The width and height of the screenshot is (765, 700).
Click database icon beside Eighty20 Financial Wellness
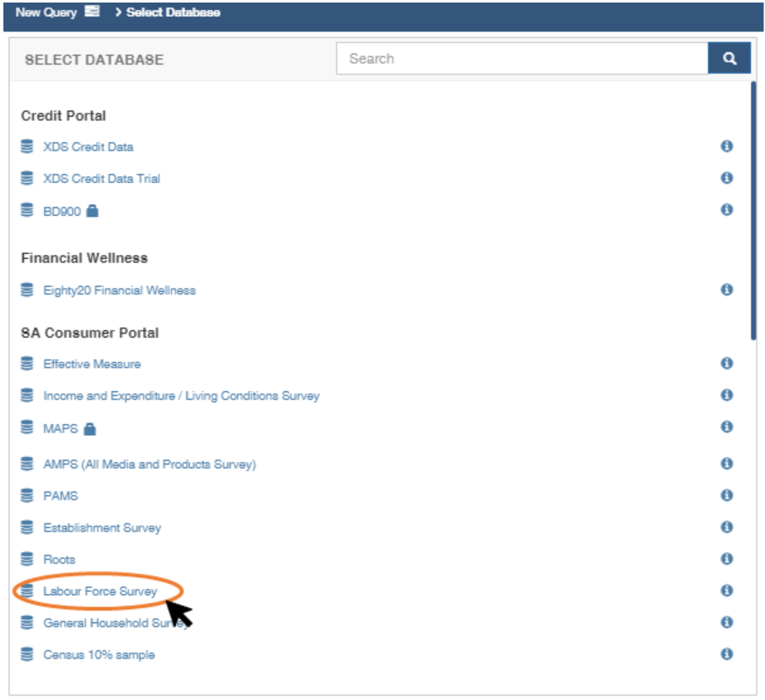27,289
